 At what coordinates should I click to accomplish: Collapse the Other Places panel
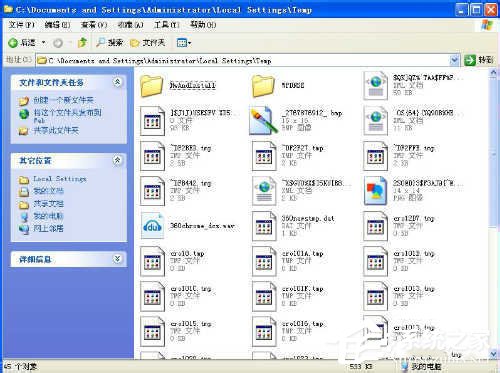click(x=117, y=160)
